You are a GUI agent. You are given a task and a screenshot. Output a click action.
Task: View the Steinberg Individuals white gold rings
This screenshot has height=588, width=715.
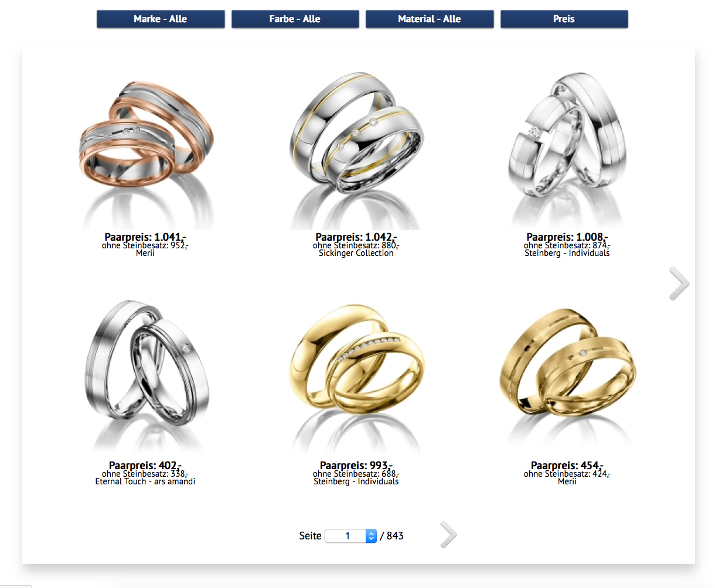tap(567, 151)
